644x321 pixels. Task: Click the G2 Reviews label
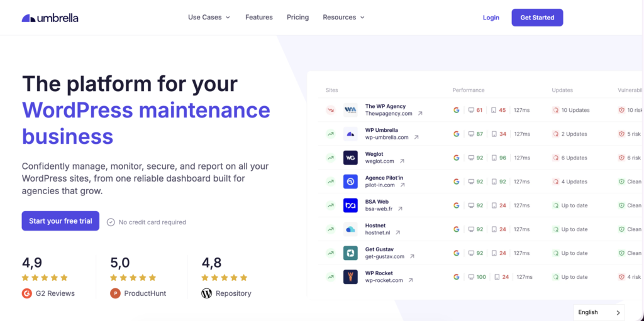(x=55, y=293)
